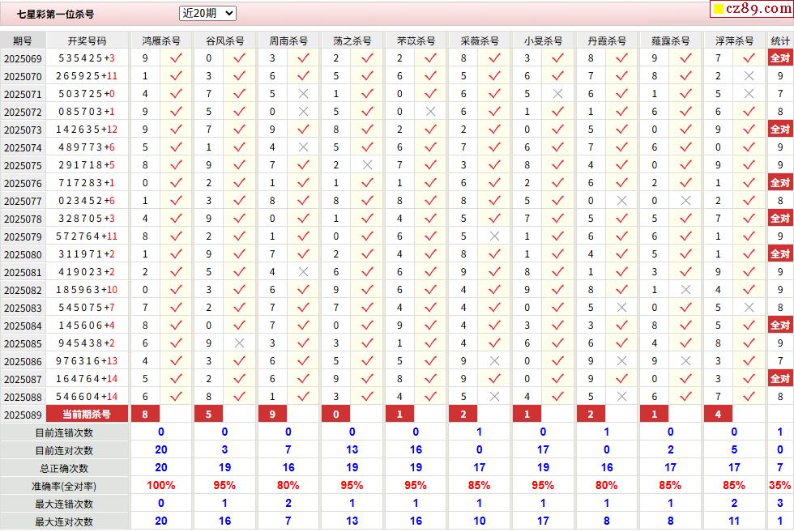Click the X mark in 丹霞杀号 for 2025083
The image size is (794, 532).
point(622,307)
